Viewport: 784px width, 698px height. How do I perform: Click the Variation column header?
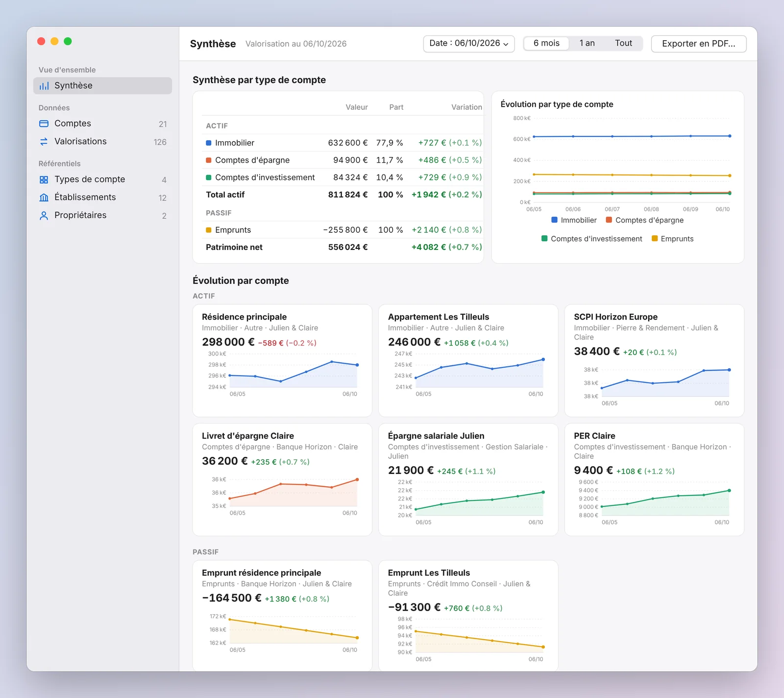[x=466, y=107]
